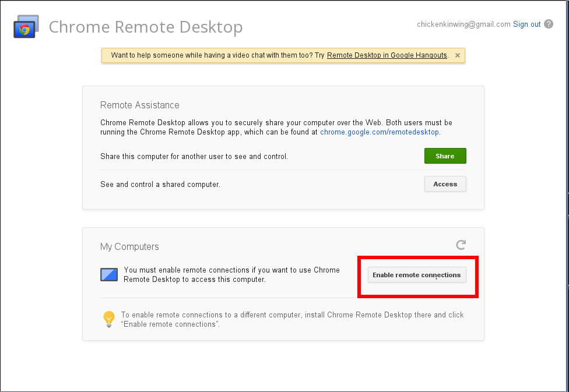The image size is (569, 392).
Task: Sign out of the Google account
Action: pyautogui.click(x=526, y=24)
